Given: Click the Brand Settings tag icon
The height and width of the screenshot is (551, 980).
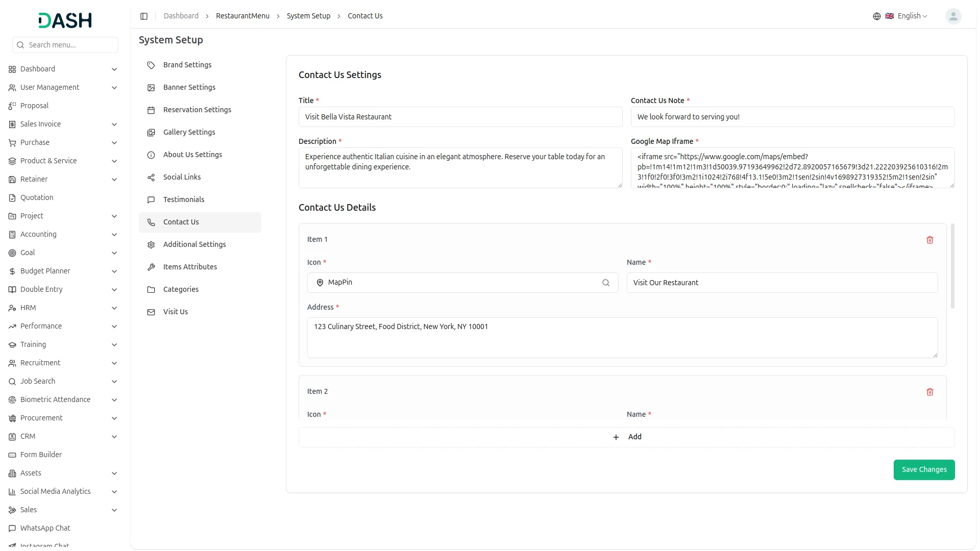Looking at the screenshot, I should click(x=151, y=65).
